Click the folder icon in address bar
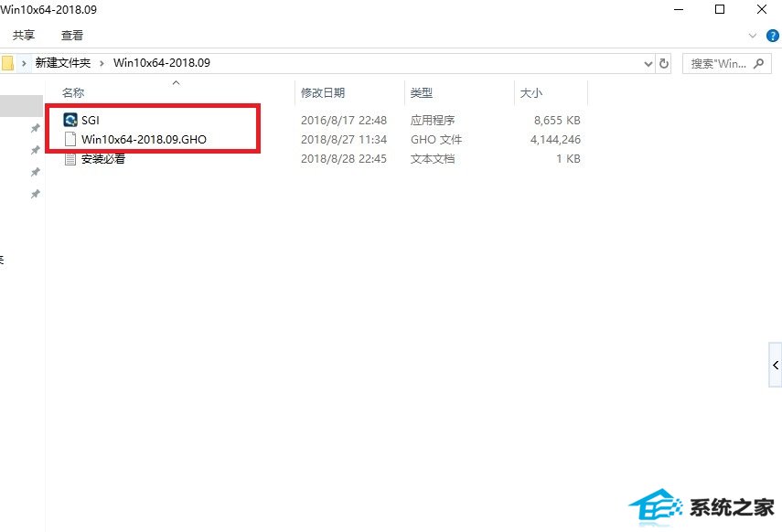Viewport: 782px width, 532px height. [7, 63]
